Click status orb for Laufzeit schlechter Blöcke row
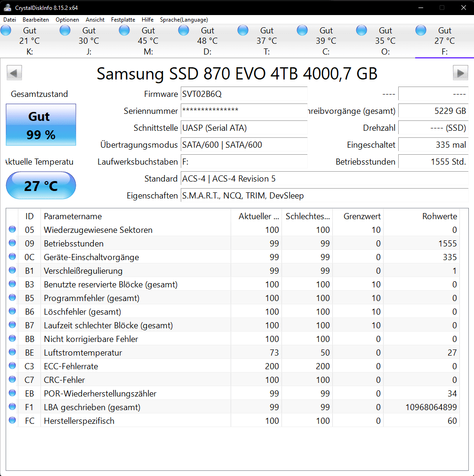Viewport: 474px width, 476px height. 12,325
